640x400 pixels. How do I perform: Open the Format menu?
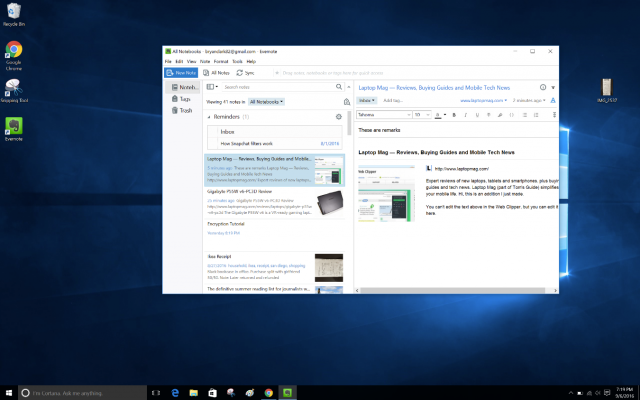(x=221, y=61)
